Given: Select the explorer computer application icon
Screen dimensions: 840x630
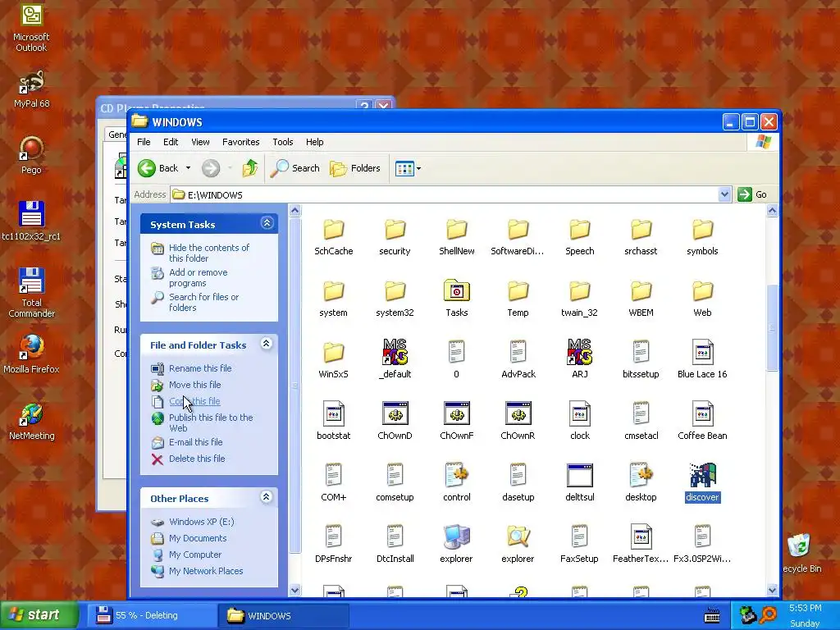Looking at the screenshot, I should [x=456, y=536].
